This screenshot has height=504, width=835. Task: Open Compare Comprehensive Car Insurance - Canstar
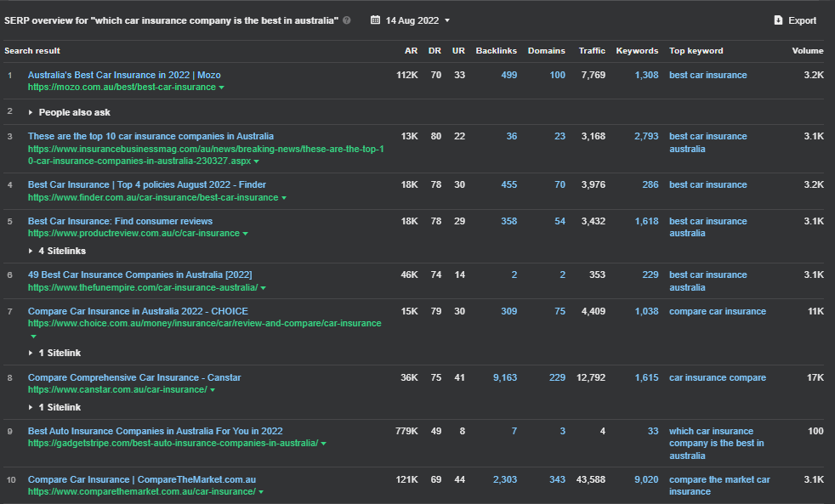[x=134, y=377]
